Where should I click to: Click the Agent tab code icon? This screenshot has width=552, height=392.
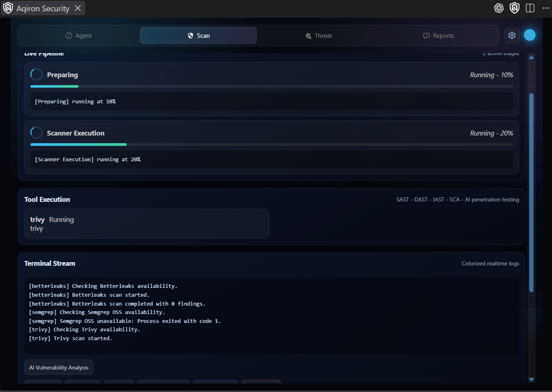click(x=69, y=36)
